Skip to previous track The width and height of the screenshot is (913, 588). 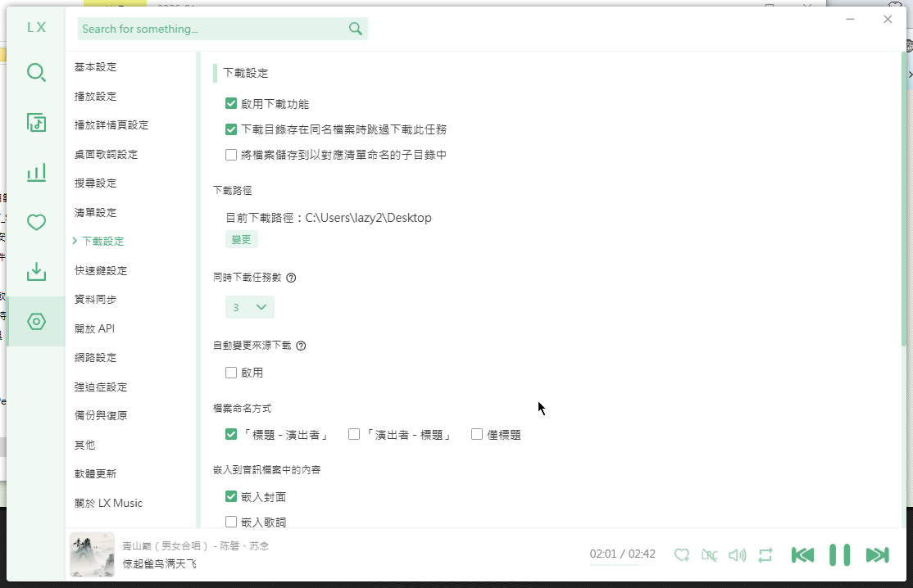coord(802,555)
